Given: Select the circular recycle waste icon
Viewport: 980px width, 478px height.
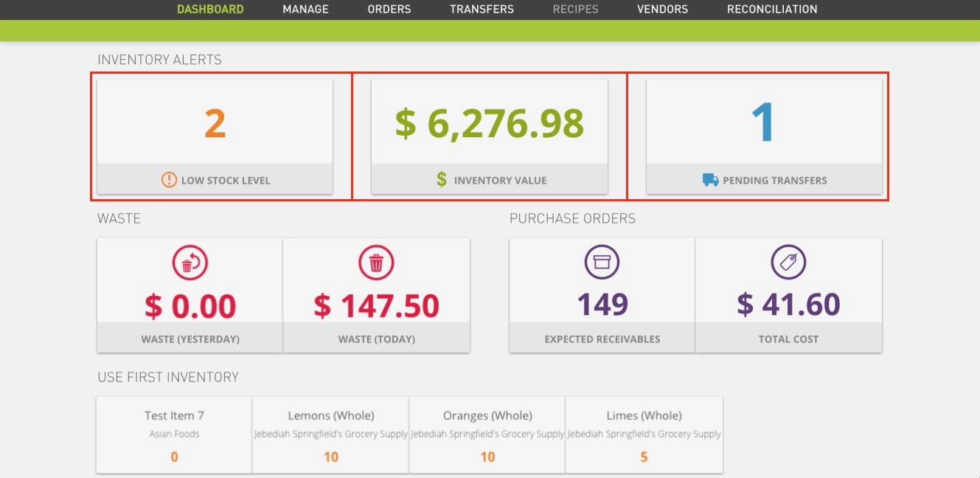Looking at the screenshot, I should (190, 262).
